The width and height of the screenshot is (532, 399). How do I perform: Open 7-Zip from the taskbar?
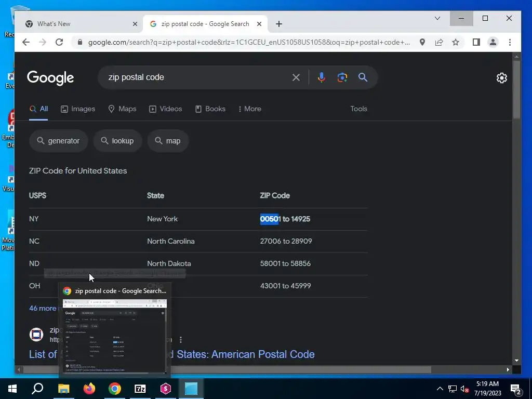(x=140, y=389)
